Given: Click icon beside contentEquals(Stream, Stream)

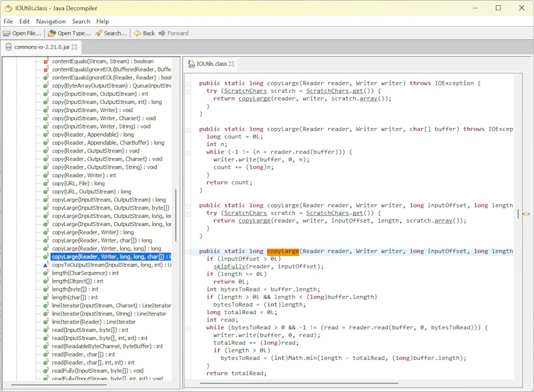Looking at the screenshot, I should 46,61.
